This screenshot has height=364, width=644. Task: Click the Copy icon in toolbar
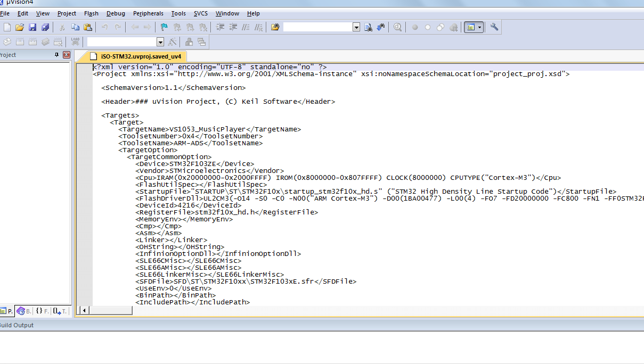[75, 27]
